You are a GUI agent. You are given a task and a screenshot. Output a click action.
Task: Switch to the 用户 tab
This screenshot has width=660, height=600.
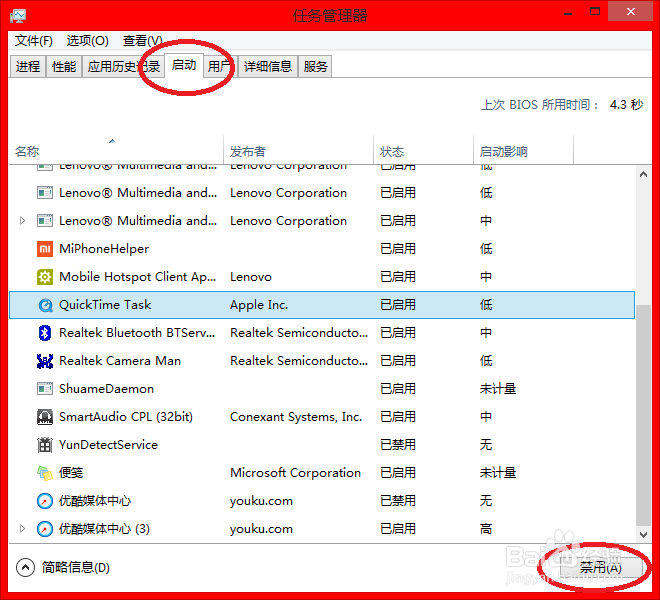click(x=220, y=67)
